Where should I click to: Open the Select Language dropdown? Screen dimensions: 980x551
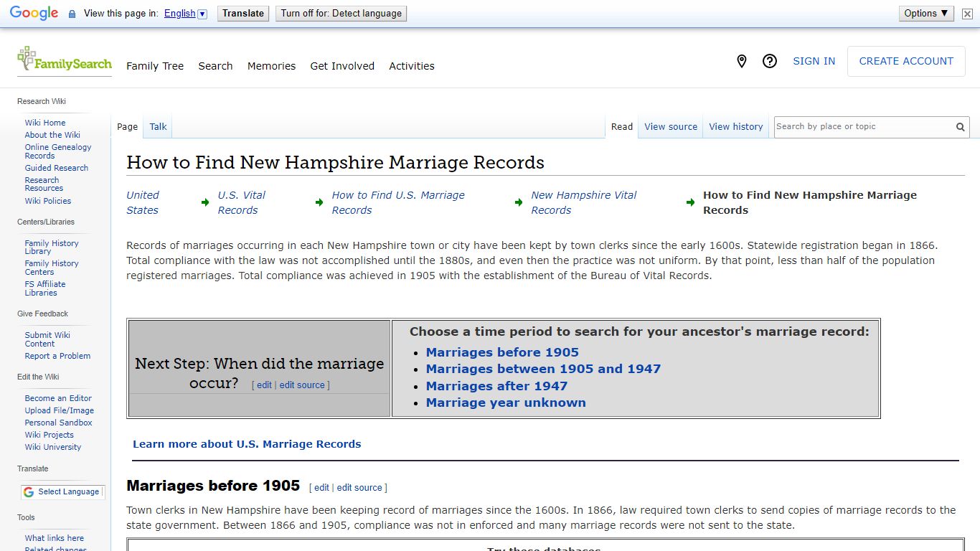(62, 492)
